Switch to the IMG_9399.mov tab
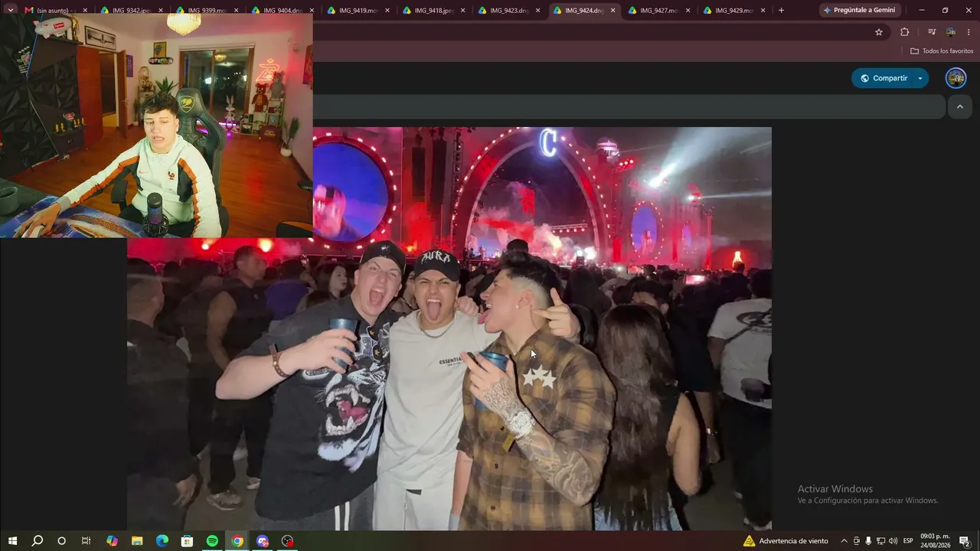Screen dimensions: 980x551 click(207, 11)
